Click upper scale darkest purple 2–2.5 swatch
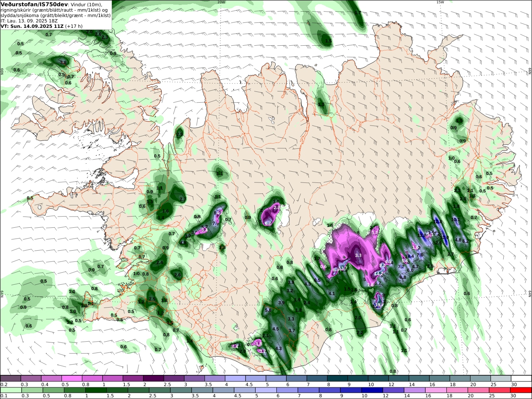This screenshot has width=532, height=399. point(154,379)
